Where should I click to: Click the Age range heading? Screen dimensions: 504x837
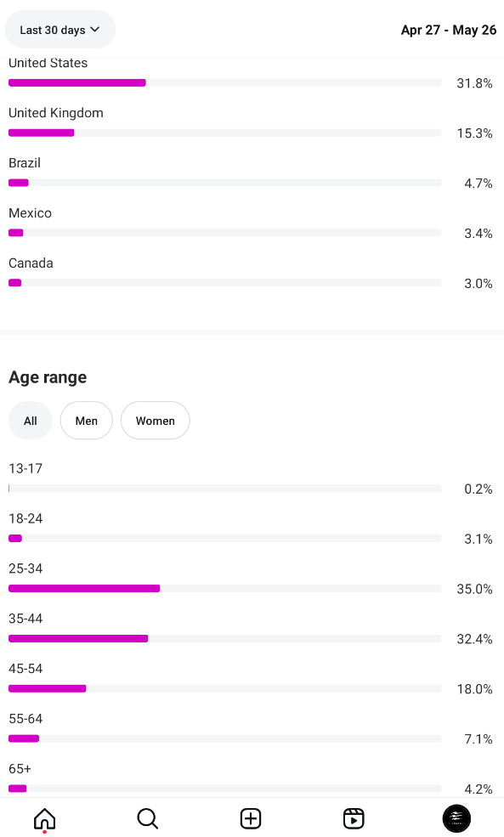[48, 377]
